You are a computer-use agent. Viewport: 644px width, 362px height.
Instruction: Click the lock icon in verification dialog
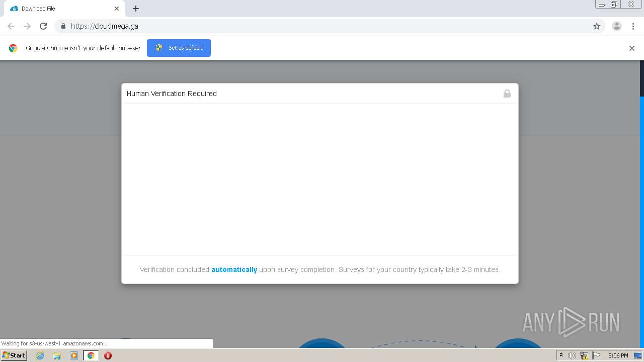(x=507, y=94)
